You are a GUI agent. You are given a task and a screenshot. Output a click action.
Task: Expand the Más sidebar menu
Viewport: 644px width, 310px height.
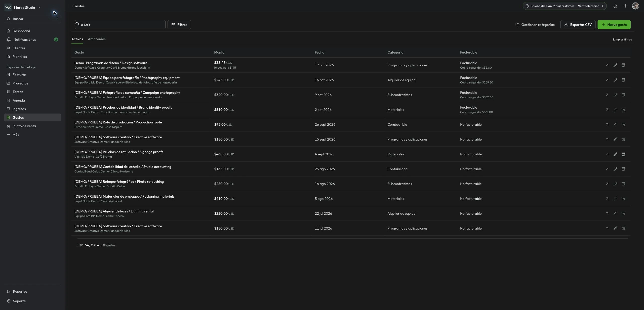point(32,135)
